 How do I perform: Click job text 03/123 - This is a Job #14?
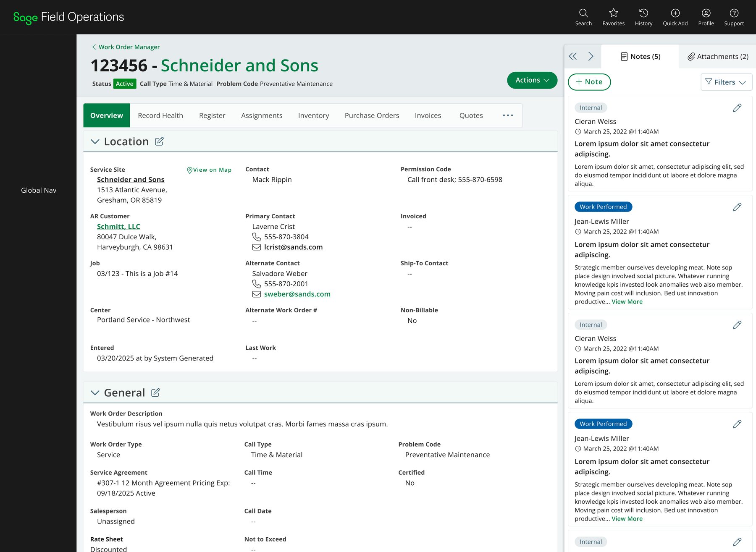tap(137, 274)
